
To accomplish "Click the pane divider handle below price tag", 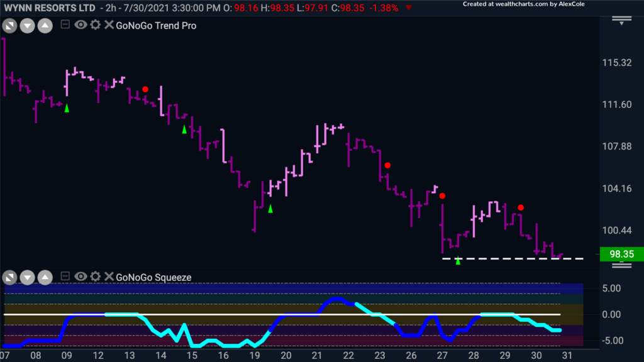I will point(622,265).
